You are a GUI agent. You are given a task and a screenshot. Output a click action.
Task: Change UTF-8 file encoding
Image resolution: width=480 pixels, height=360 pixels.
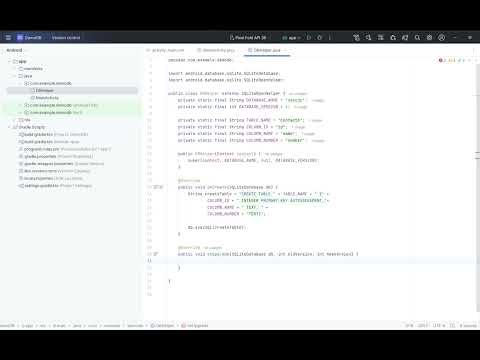(x=438, y=325)
